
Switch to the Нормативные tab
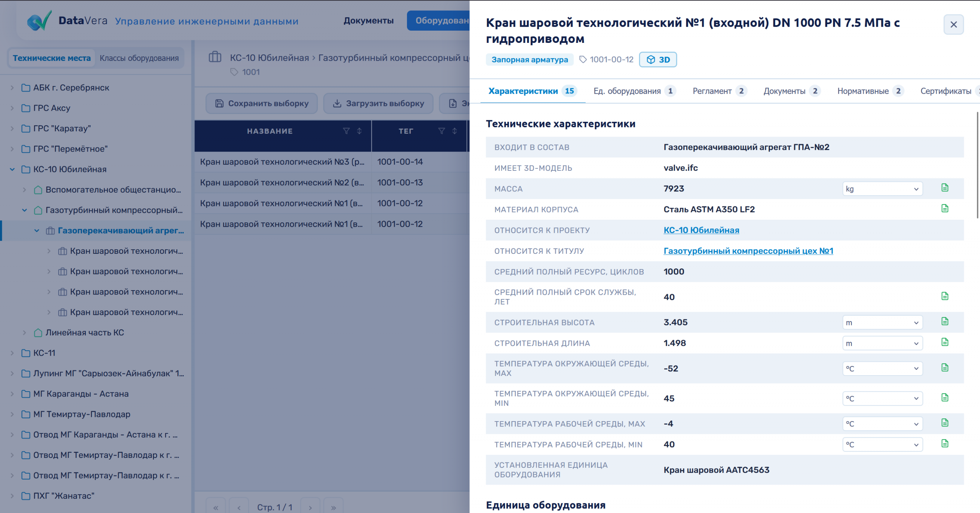pos(870,91)
